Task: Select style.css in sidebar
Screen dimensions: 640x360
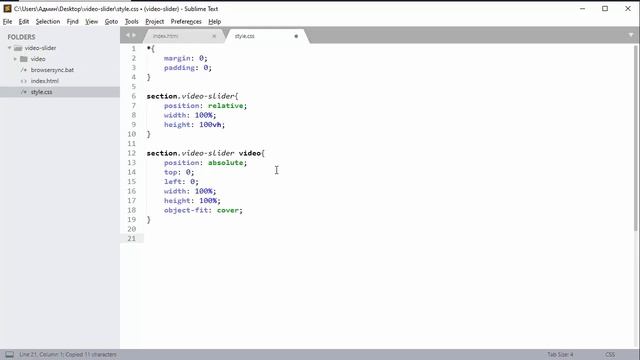Action: coord(41,92)
